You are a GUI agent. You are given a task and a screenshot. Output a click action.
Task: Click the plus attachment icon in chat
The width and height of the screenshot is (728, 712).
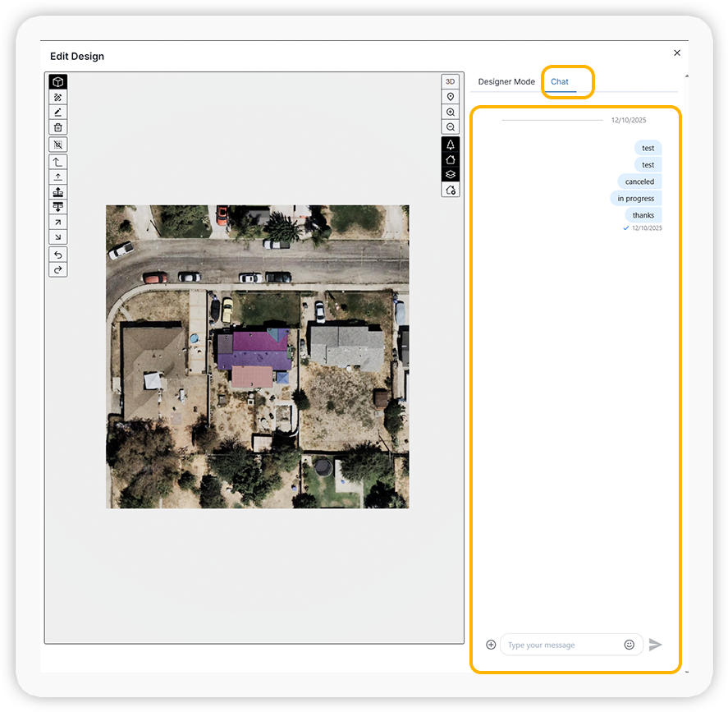click(x=491, y=645)
